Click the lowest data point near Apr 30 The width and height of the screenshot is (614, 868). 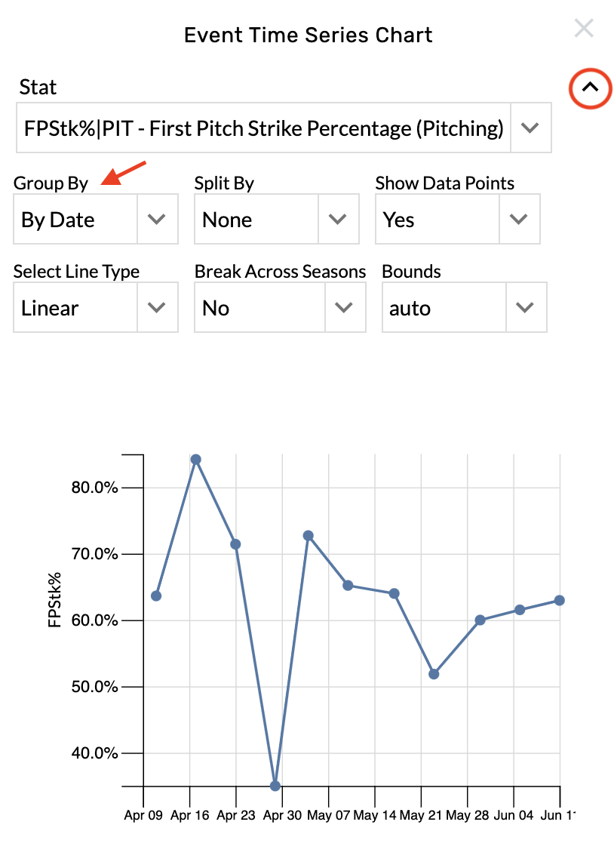click(x=274, y=786)
